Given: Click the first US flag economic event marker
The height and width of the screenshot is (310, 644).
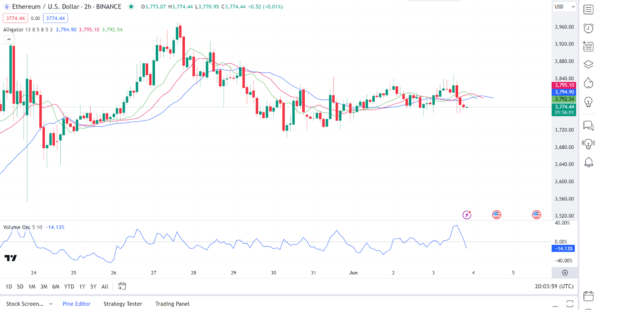Looking at the screenshot, I should pos(497,215).
